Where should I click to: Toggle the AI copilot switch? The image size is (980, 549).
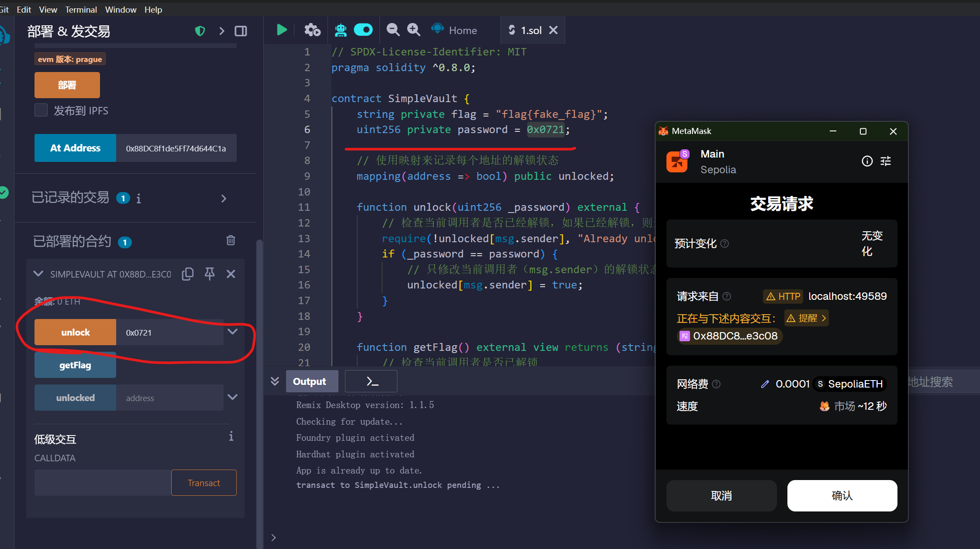[363, 30]
